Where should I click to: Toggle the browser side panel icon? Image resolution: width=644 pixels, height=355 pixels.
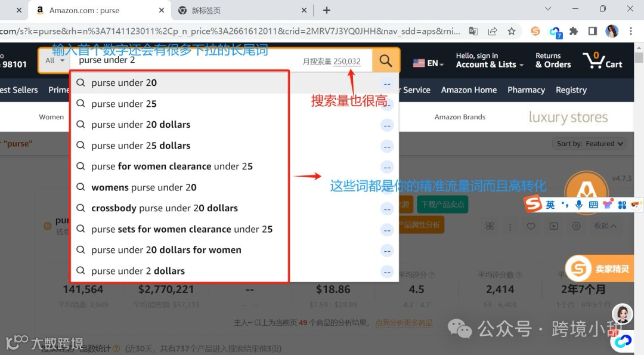(592, 31)
